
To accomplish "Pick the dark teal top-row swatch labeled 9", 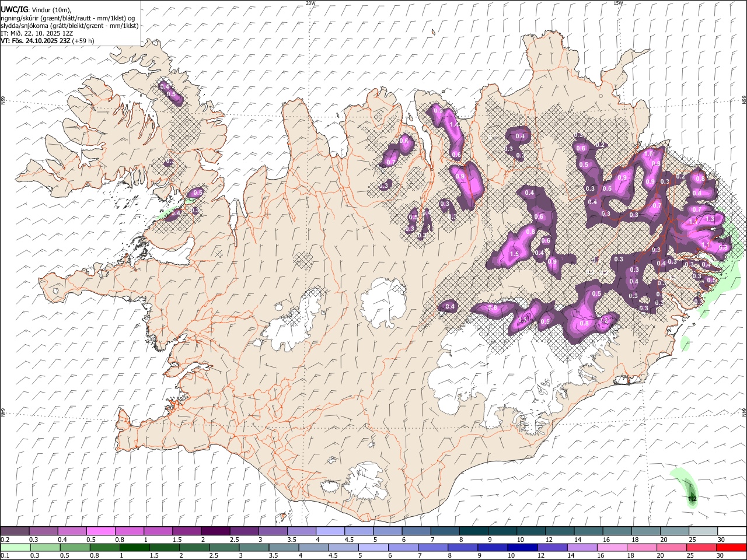I will click(502, 531).
